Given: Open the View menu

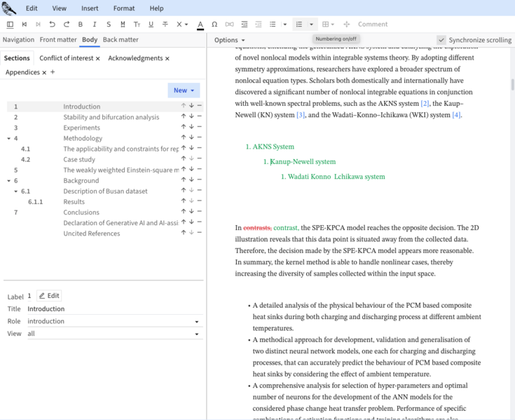Looking at the screenshot, I should 59,8.
